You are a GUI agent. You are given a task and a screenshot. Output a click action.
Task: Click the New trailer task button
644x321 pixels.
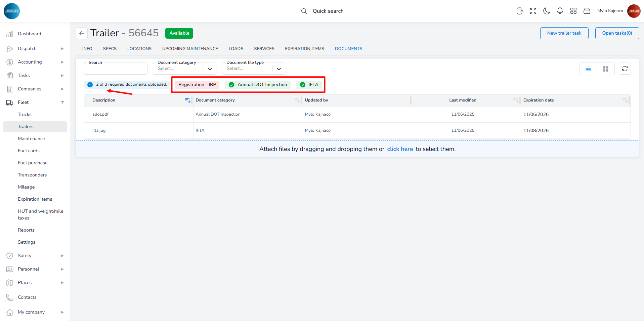564,33
